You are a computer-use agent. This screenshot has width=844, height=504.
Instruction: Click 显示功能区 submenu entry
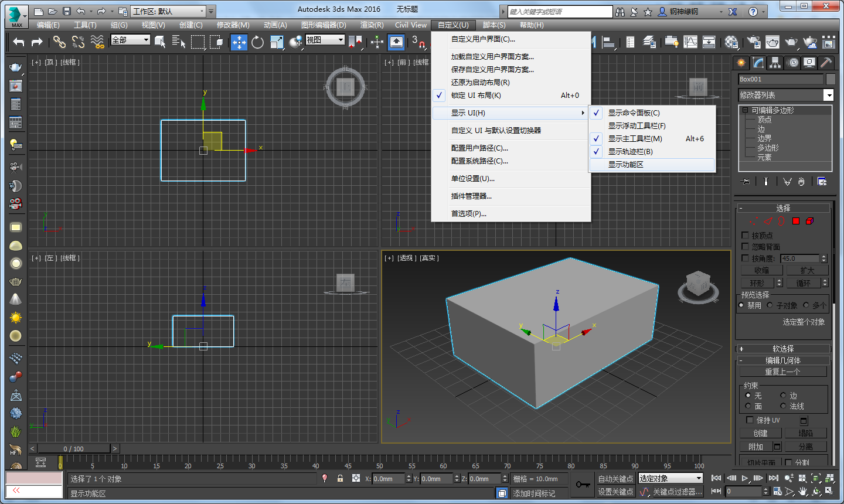(x=652, y=164)
